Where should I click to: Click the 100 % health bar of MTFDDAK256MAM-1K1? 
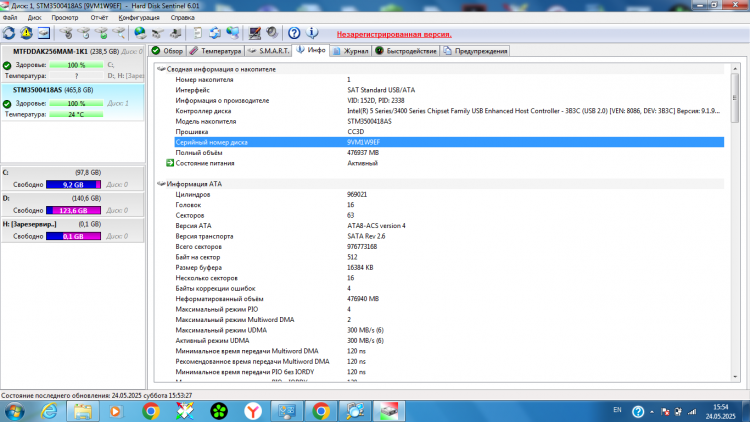76,65
